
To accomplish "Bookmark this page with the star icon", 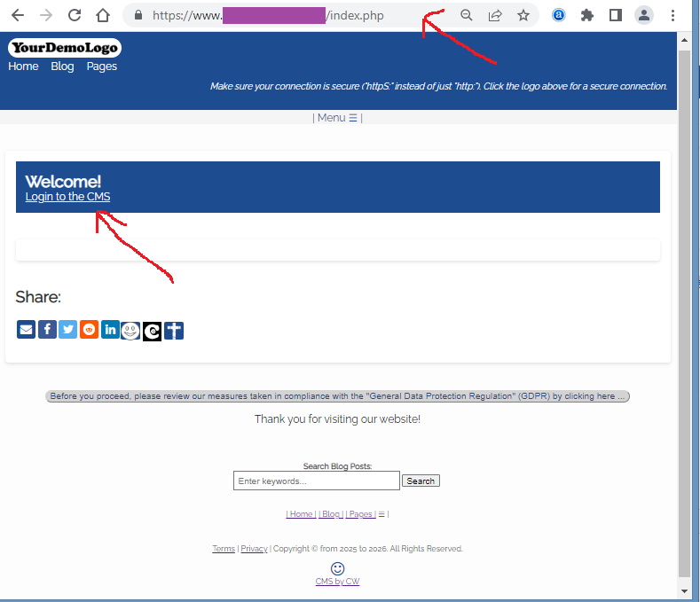I will [523, 15].
